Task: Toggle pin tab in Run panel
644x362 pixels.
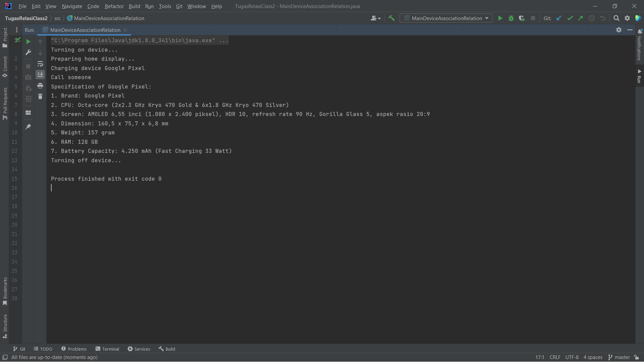Action: tap(29, 126)
